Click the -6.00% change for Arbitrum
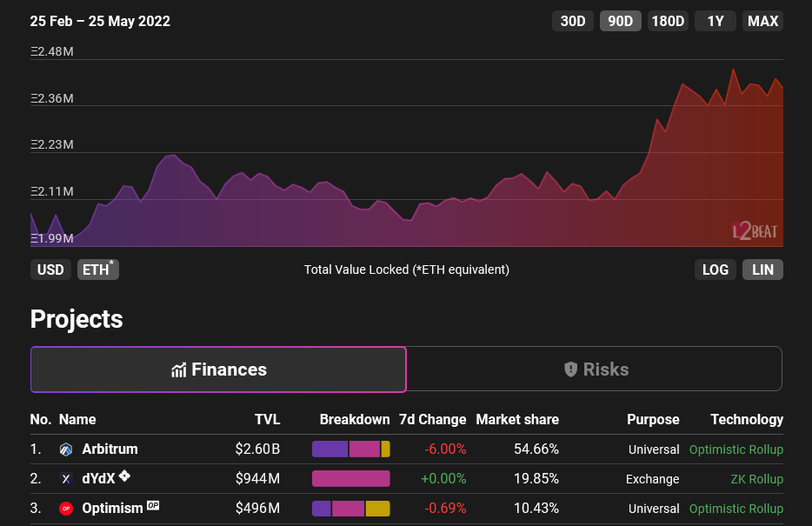Screen dimensions: 812x526 pos(445,449)
